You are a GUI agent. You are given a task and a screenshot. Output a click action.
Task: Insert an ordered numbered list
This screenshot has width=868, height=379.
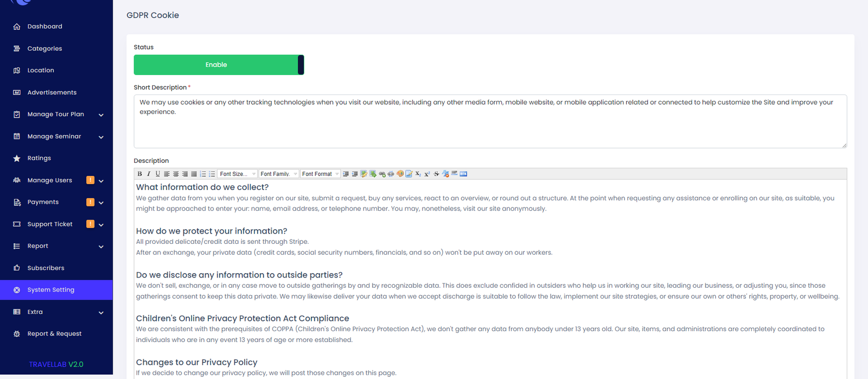[x=203, y=174]
